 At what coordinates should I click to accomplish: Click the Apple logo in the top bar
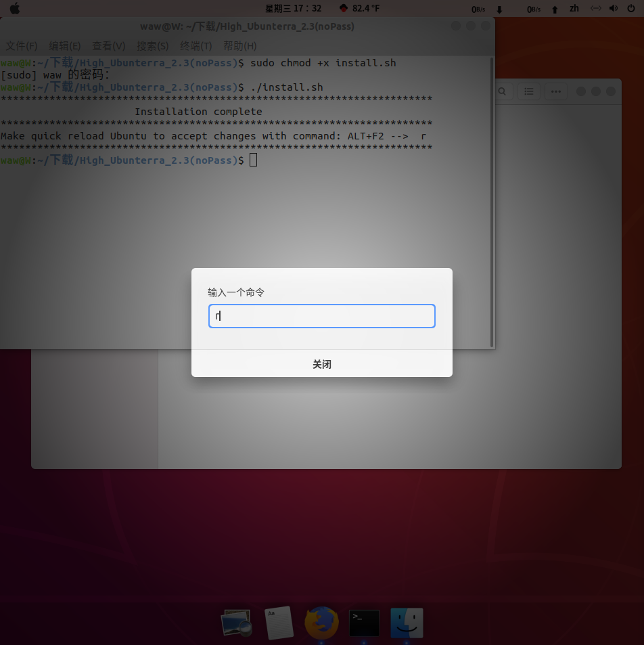14,9
